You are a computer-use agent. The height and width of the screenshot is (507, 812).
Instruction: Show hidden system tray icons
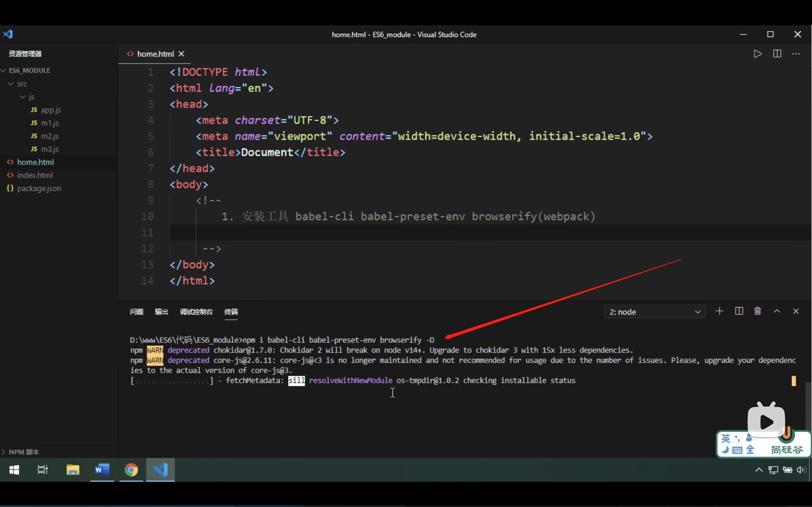coord(759,470)
